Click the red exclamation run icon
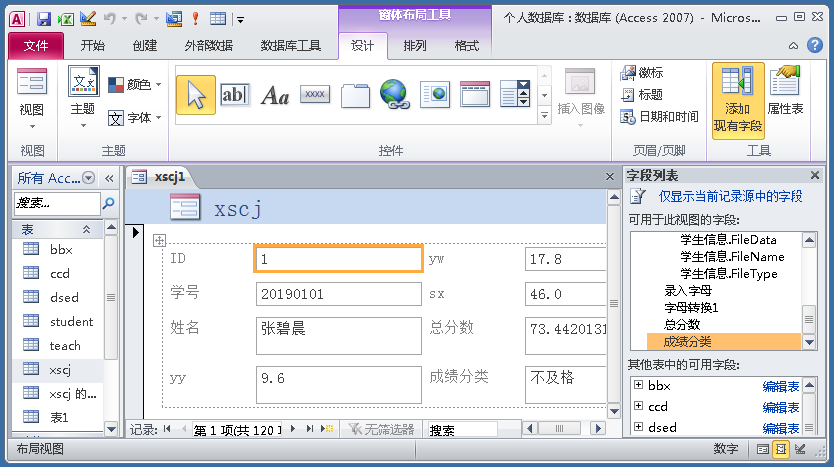834x467 pixels. tap(195, 19)
